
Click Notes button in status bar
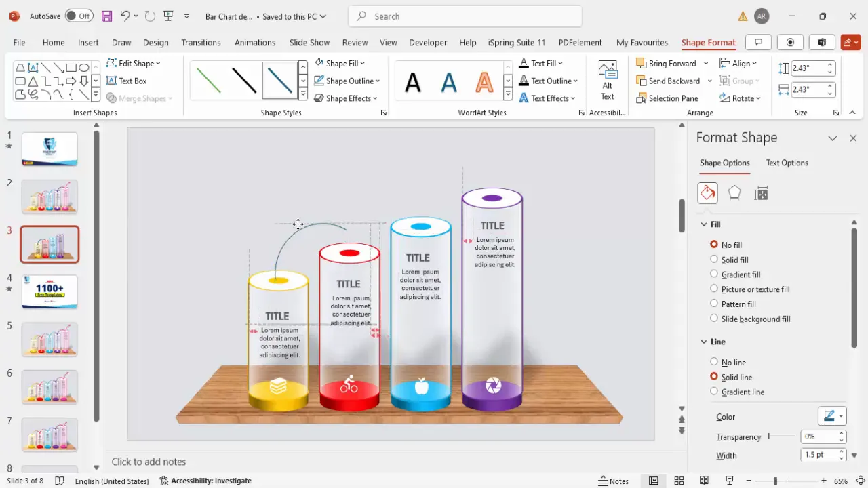613,481
